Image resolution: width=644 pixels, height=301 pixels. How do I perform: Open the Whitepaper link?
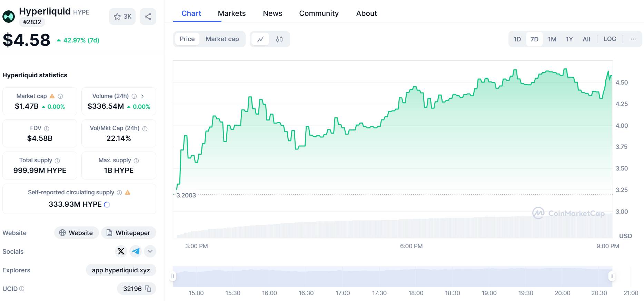coord(128,233)
